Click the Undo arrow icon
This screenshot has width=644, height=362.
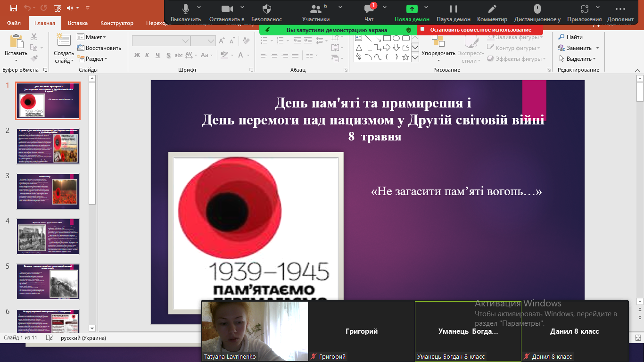click(x=27, y=8)
